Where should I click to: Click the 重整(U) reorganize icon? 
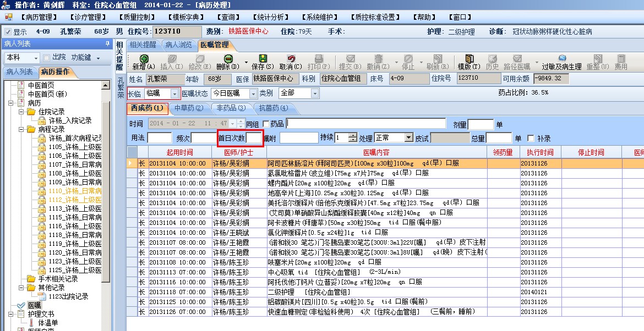(598, 59)
